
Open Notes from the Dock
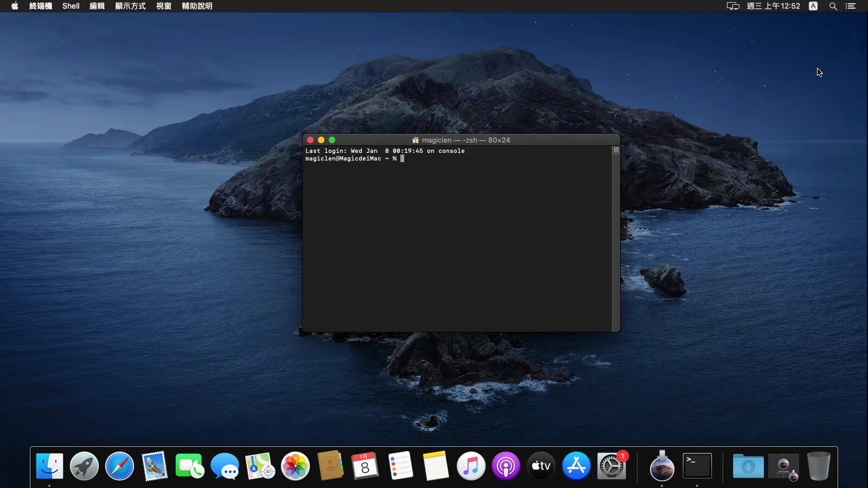pyautogui.click(x=436, y=466)
